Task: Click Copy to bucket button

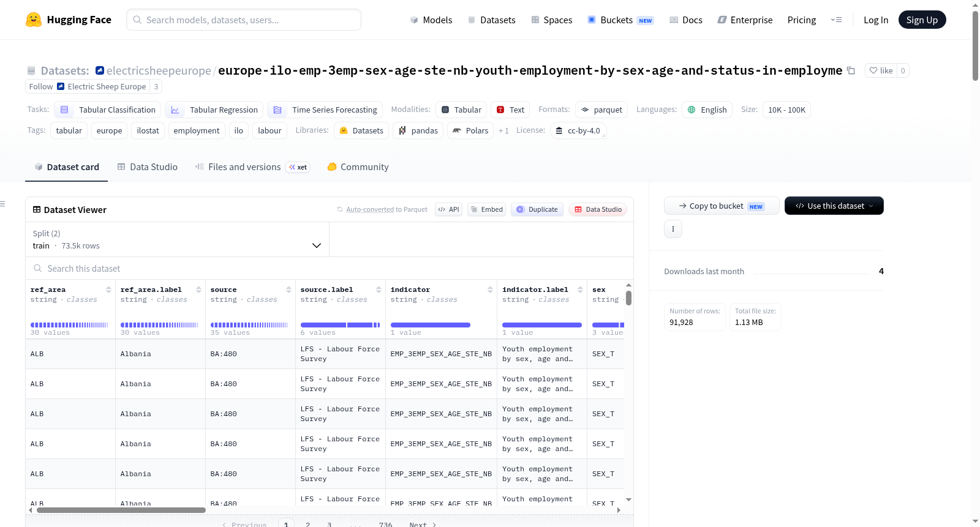Action: point(722,206)
